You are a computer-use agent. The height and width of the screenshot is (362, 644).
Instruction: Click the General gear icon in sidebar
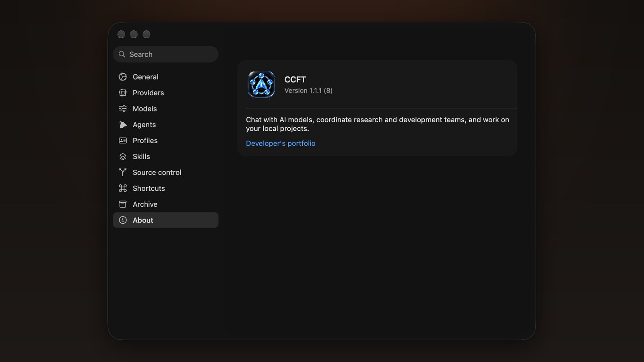point(123,77)
